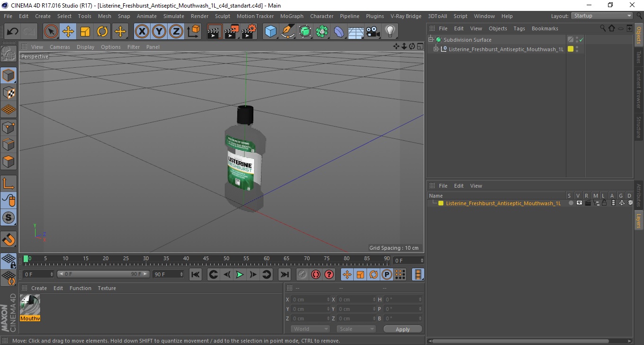
Task: Collapse the Subdivision Surface tree item
Action: click(x=431, y=40)
